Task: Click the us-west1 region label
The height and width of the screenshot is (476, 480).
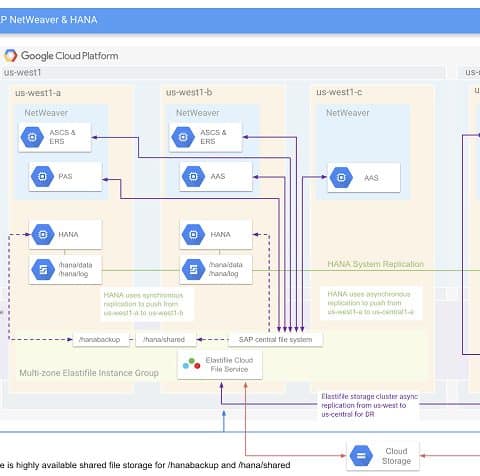Action: (x=22, y=72)
